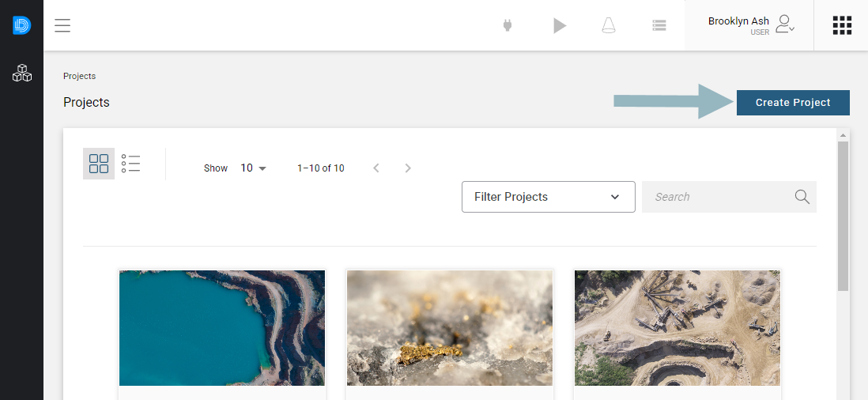868x400 pixels.
Task: Click the cone-shaped icon in top bar
Action: pyautogui.click(x=609, y=25)
